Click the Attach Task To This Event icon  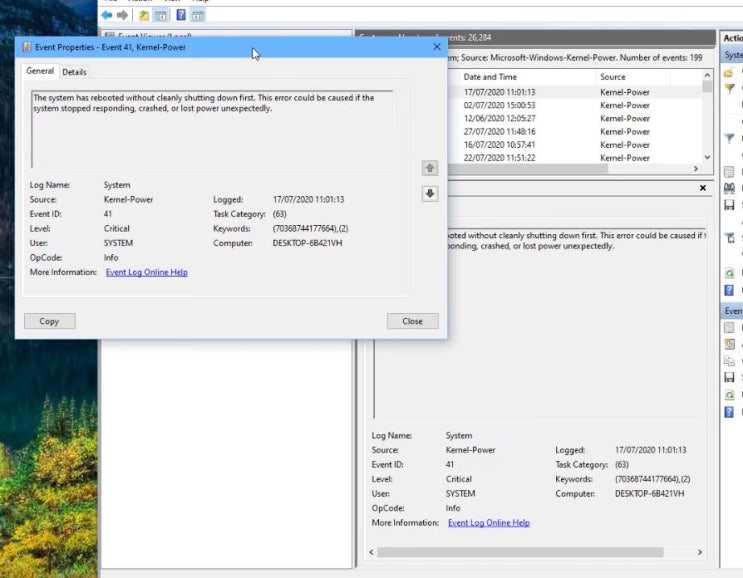coord(730,344)
